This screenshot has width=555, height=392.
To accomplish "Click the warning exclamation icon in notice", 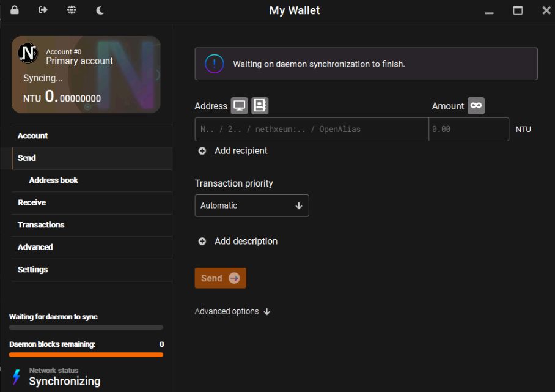I will (214, 64).
